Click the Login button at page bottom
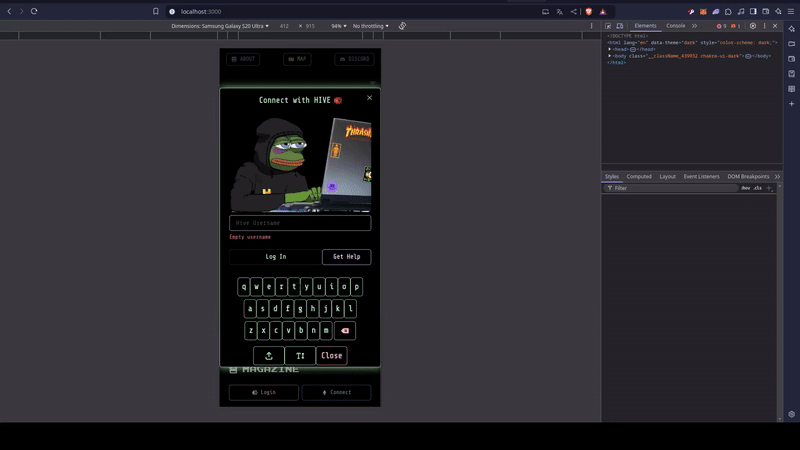 tap(264, 392)
